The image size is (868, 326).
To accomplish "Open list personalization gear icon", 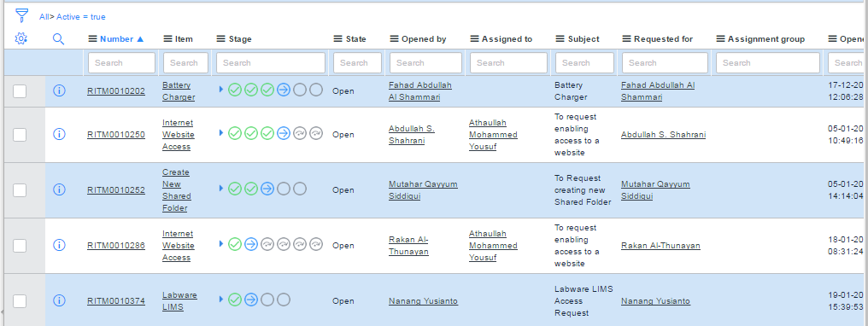I will point(21,38).
